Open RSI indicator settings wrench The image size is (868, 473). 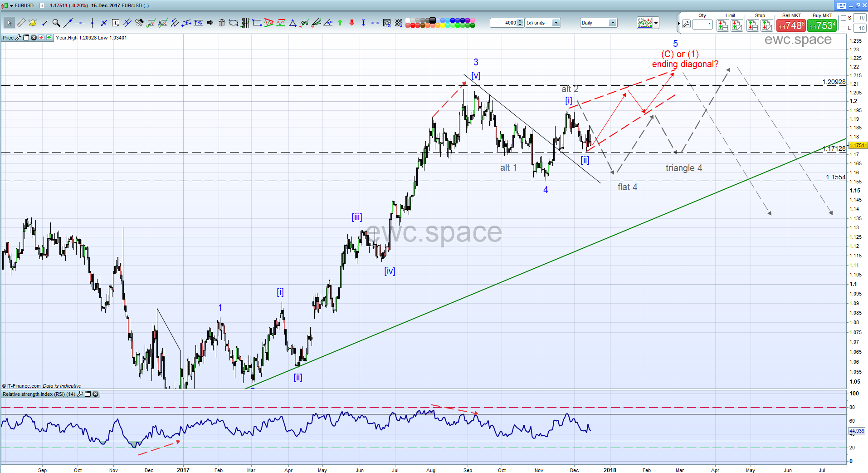click(80, 394)
